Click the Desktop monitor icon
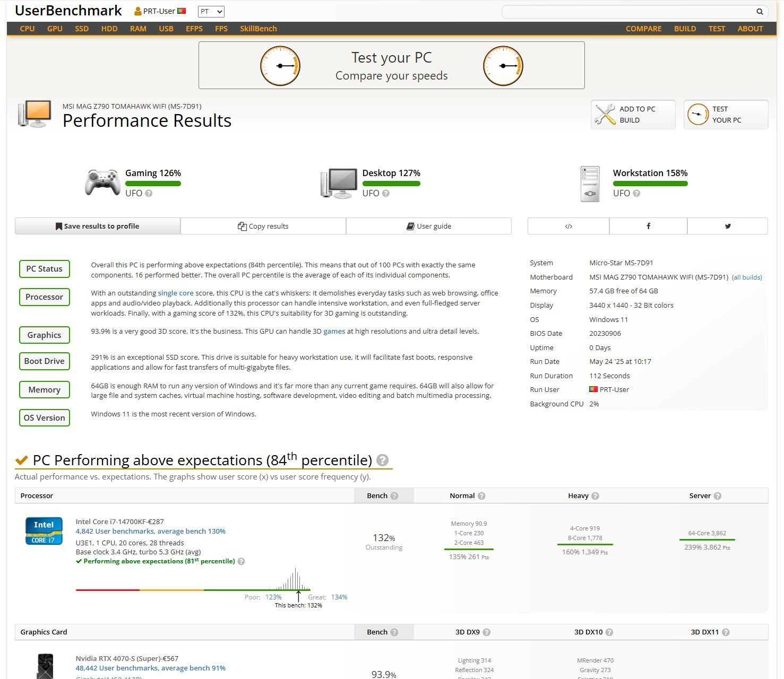This screenshot has width=784, height=679. tap(339, 183)
